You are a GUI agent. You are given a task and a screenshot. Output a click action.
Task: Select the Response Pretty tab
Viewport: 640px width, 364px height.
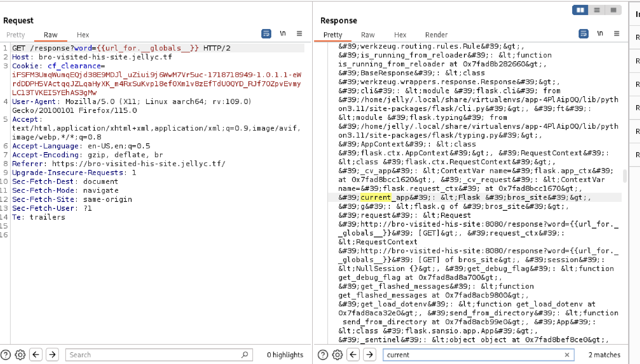333,35
